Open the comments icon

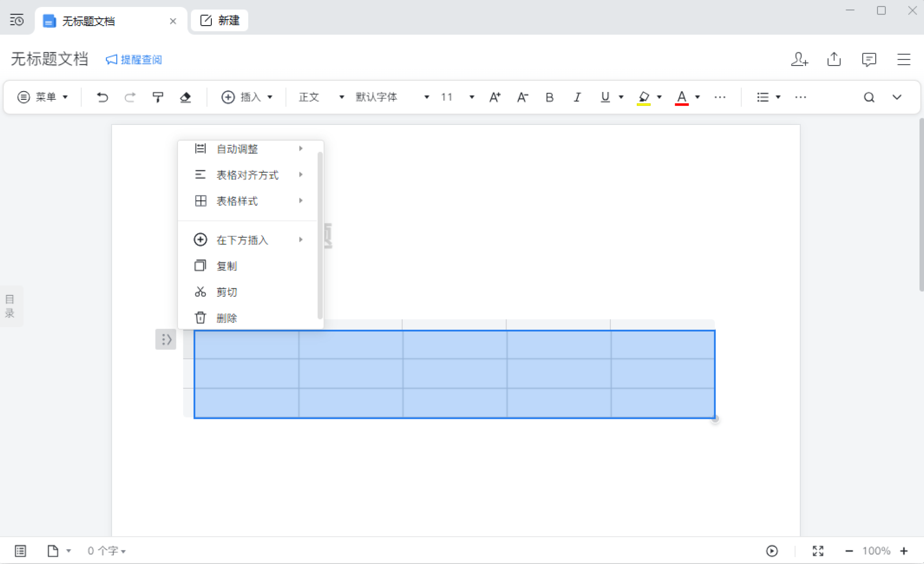[869, 59]
